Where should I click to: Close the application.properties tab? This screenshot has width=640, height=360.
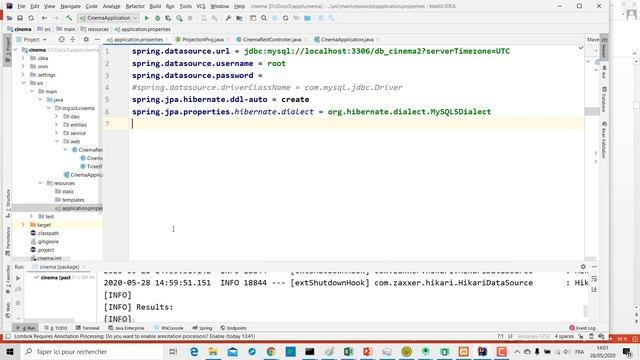tap(167, 40)
